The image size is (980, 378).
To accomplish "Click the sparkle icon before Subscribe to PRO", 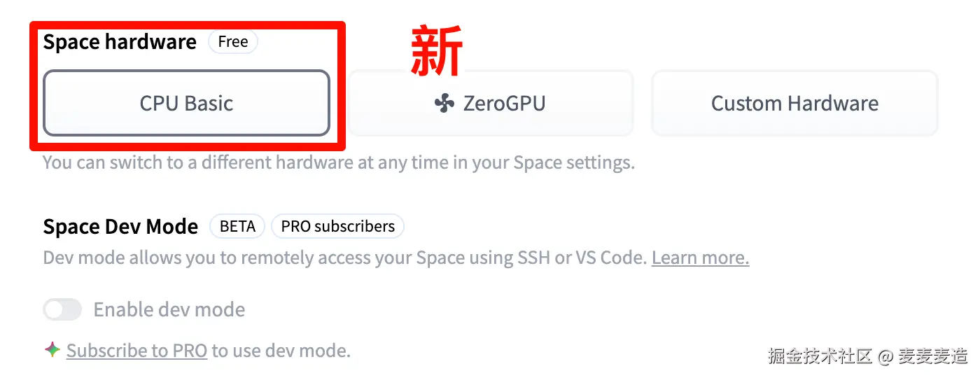I will coord(52,350).
